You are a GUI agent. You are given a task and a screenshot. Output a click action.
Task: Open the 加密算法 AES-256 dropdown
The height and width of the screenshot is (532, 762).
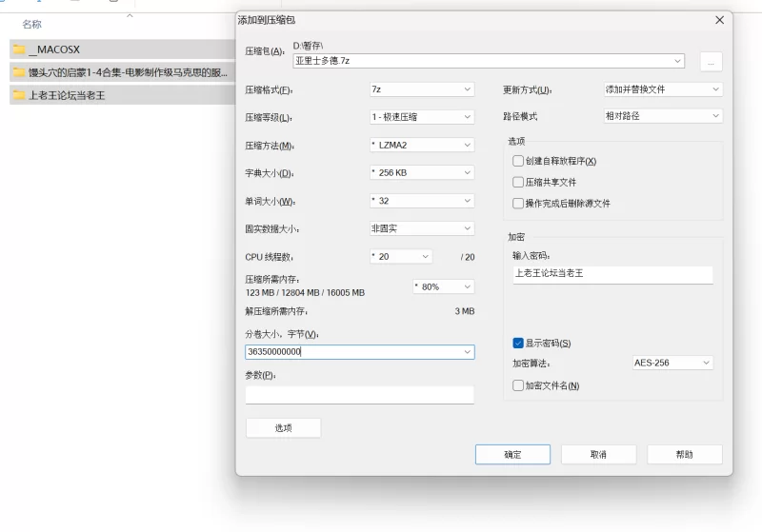tap(672, 363)
